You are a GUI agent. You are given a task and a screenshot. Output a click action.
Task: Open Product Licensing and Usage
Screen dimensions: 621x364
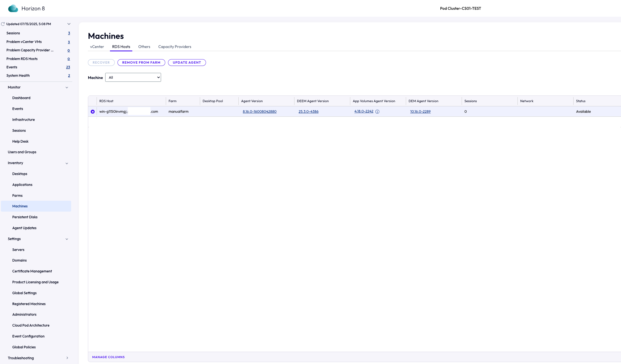point(35,282)
